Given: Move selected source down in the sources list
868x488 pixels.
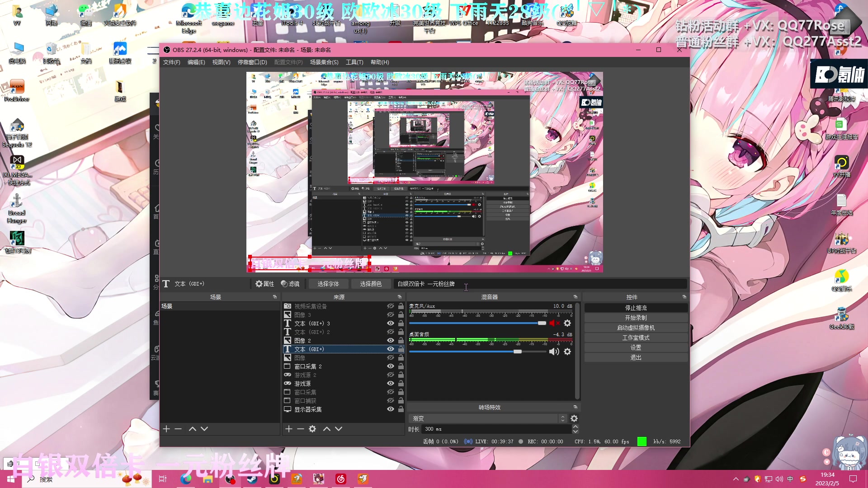Looking at the screenshot, I should [x=339, y=429].
